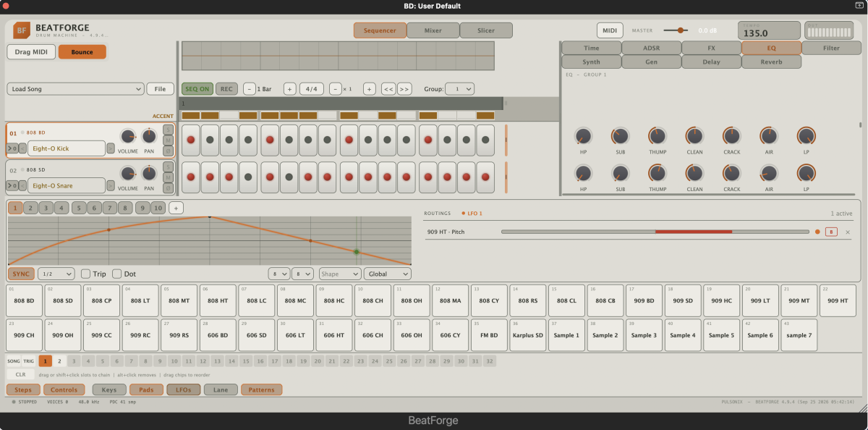Switch to the Slicer tab
Image resolution: width=868 pixels, height=430 pixels.
coord(486,30)
